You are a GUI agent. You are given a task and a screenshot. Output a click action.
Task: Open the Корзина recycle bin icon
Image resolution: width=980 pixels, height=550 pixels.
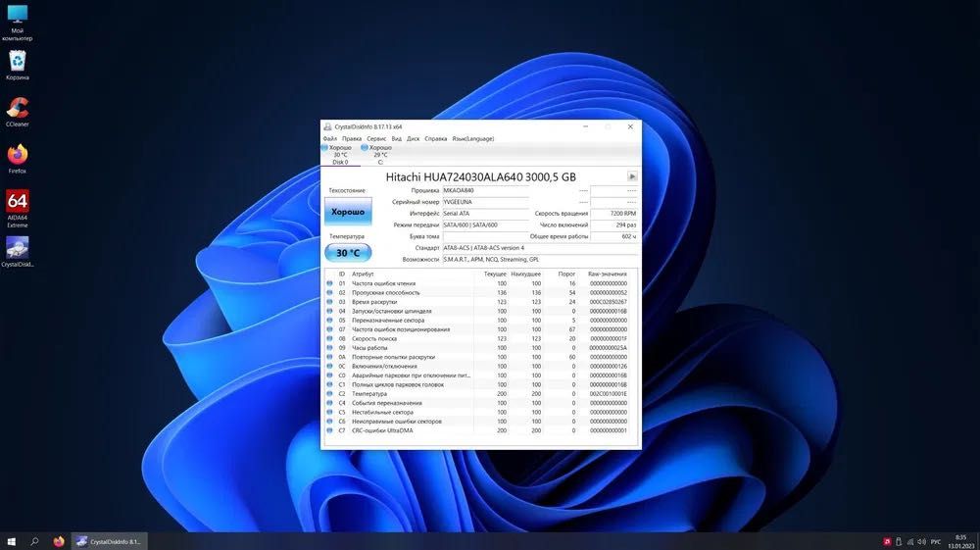pos(18,65)
